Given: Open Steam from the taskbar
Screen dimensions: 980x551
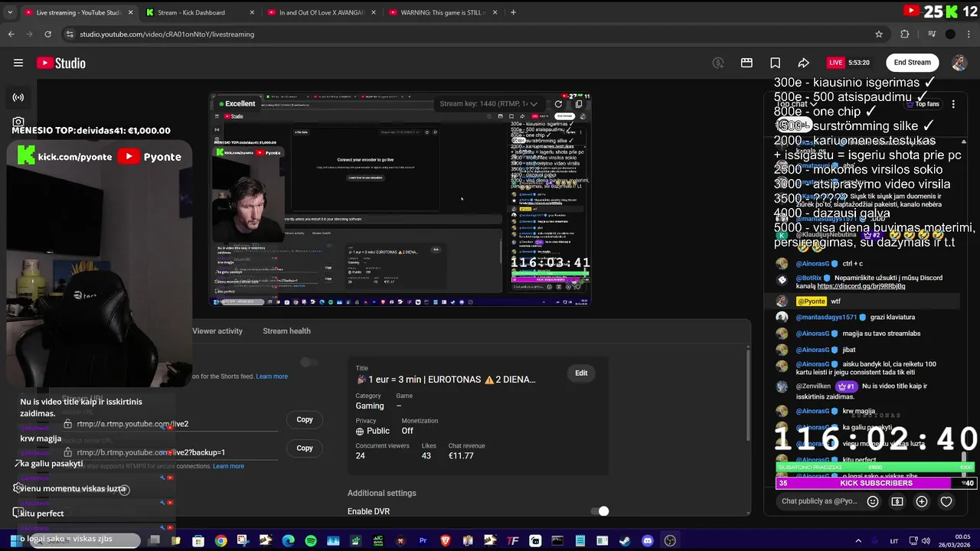Looking at the screenshot, I should click(625, 541).
